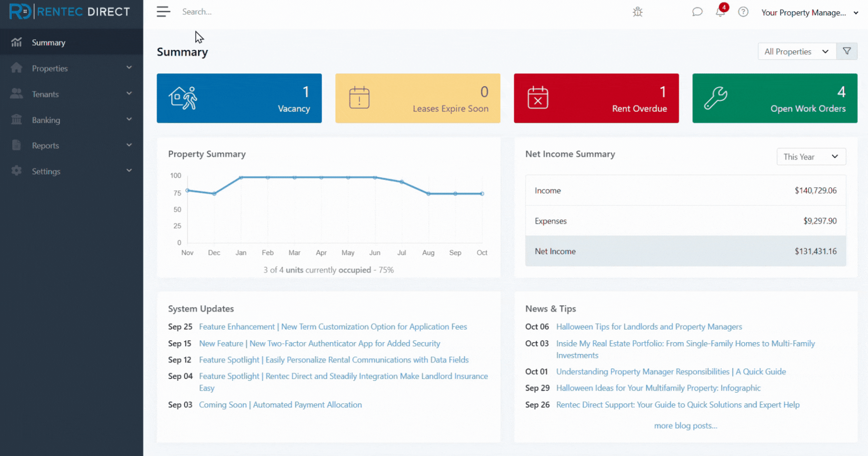
Task: Expand the Properties sidebar menu
Action: (71, 68)
